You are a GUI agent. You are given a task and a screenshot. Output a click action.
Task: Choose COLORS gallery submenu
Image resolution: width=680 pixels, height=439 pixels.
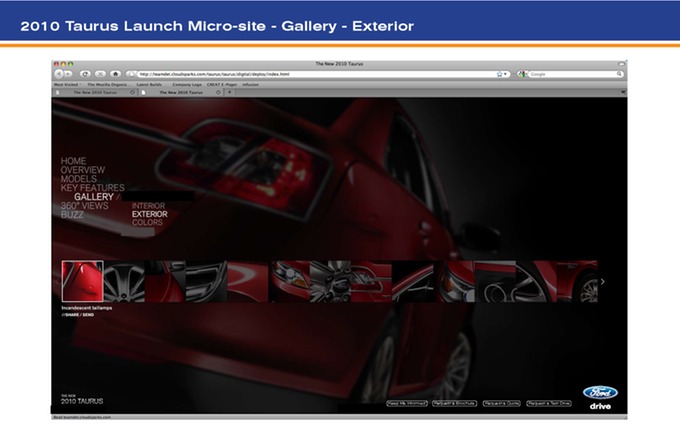point(147,222)
